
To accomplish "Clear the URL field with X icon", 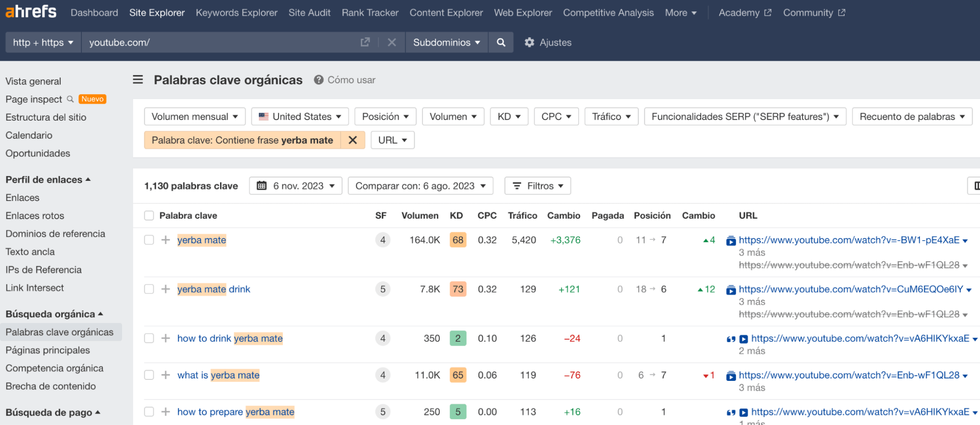I will point(392,43).
